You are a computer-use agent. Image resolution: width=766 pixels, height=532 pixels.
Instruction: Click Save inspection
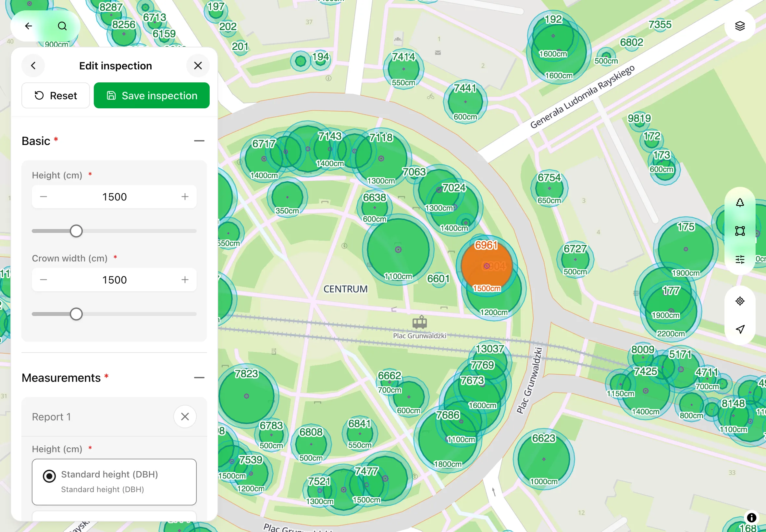pos(152,96)
